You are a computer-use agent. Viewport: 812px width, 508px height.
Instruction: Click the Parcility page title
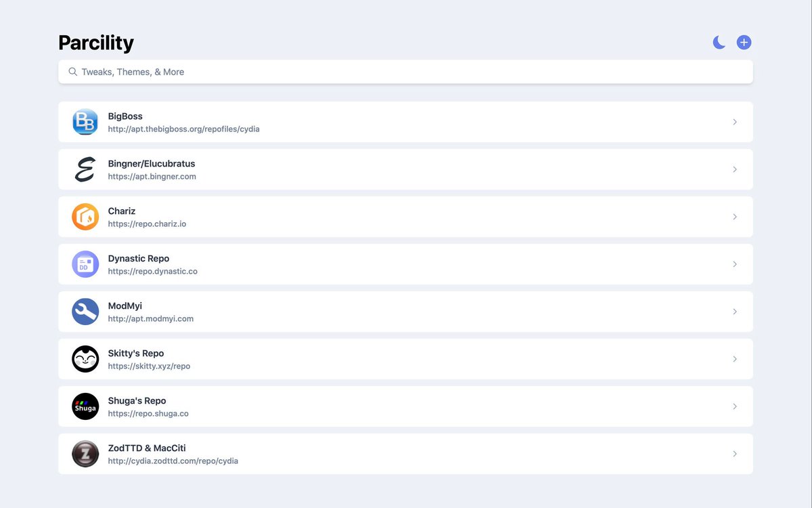pos(96,43)
